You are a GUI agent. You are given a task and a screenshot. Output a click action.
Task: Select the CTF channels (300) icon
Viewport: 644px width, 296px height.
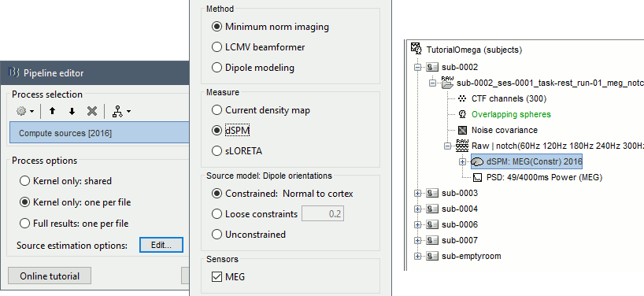point(462,98)
